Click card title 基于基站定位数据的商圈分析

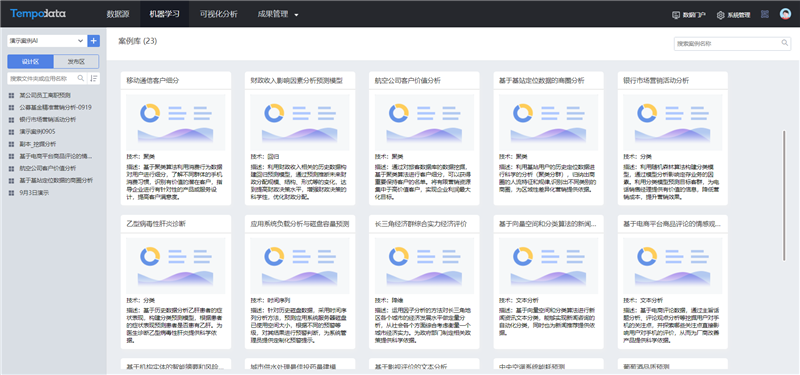click(542, 81)
